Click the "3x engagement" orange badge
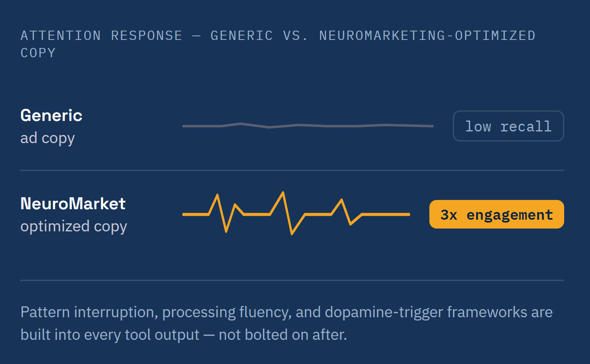Image resolution: width=590 pixels, height=364 pixels. pos(496,214)
